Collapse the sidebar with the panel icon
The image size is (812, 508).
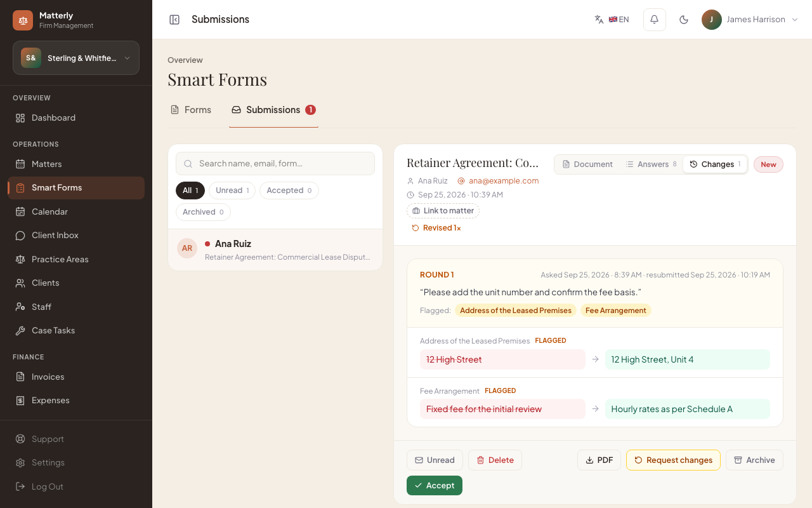tap(174, 20)
